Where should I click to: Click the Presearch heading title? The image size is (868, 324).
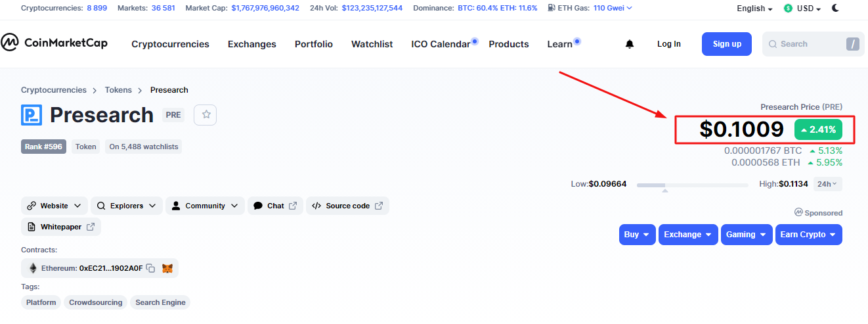pos(102,114)
